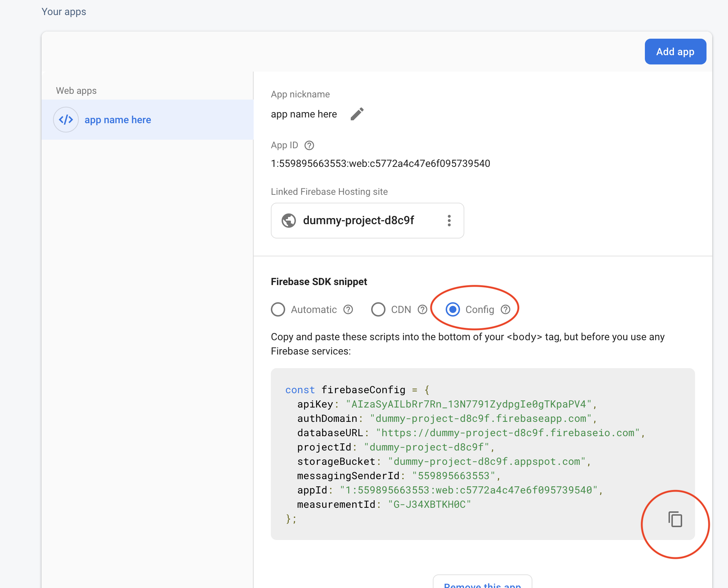The image size is (728, 588).
Task: Click the App ID value text
Action: point(380,164)
